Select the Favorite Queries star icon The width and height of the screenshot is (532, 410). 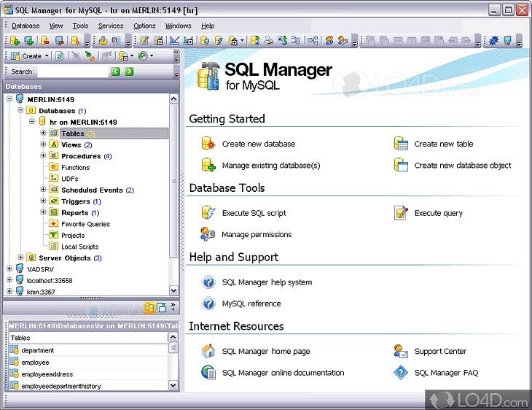54,224
